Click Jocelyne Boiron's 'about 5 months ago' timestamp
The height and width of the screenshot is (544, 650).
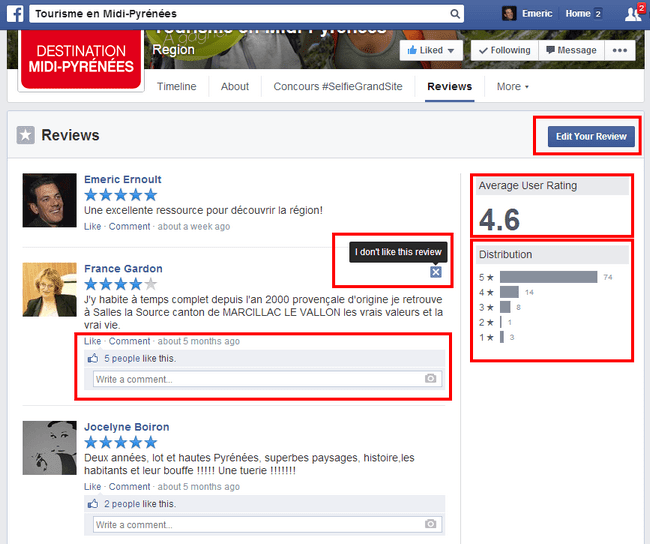[x=199, y=487]
